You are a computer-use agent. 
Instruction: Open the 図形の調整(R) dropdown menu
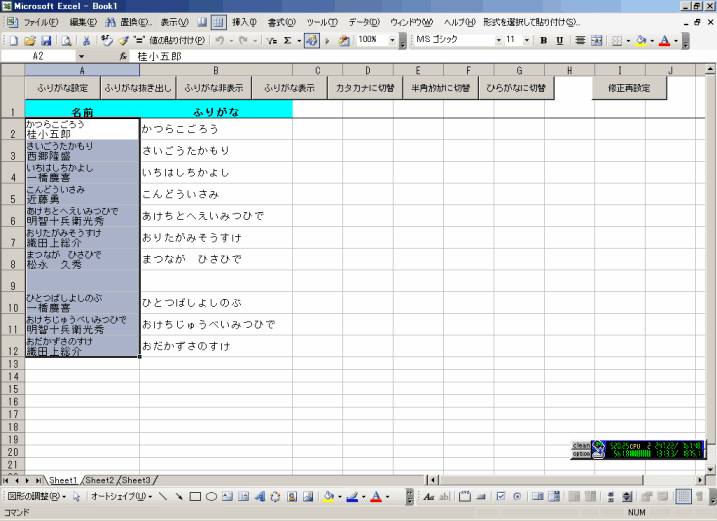pyautogui.click(x=37, y=496)
